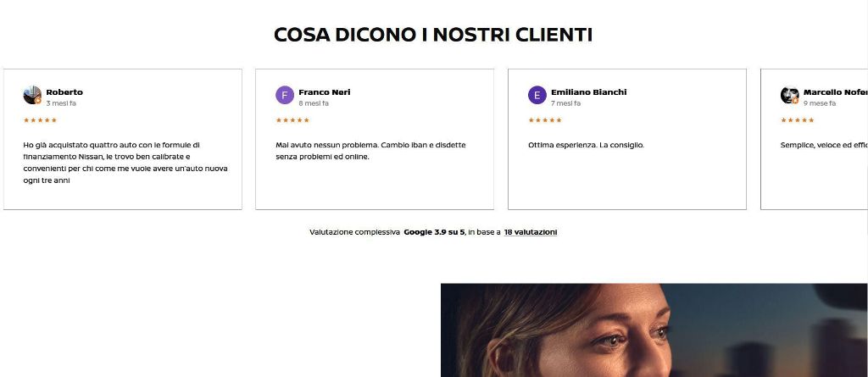Click the star rating under Franco Neri
Screen dimensions: 868x377
292,120
